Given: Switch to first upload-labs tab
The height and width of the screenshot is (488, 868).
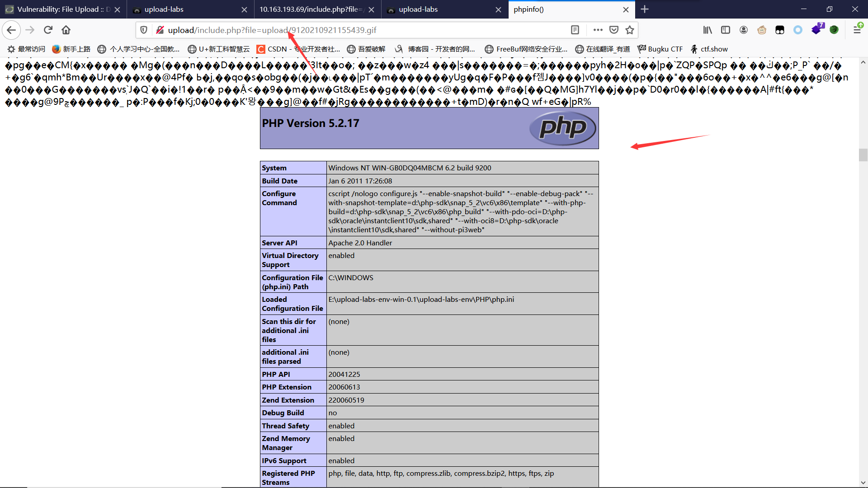Looking at the screenshot, I should [189, 9].
